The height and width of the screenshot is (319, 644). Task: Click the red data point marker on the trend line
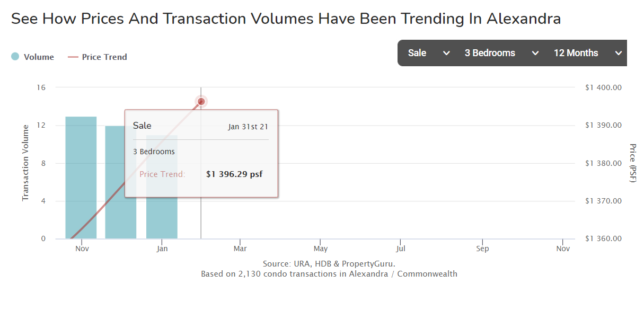click(x=201, y=101)
